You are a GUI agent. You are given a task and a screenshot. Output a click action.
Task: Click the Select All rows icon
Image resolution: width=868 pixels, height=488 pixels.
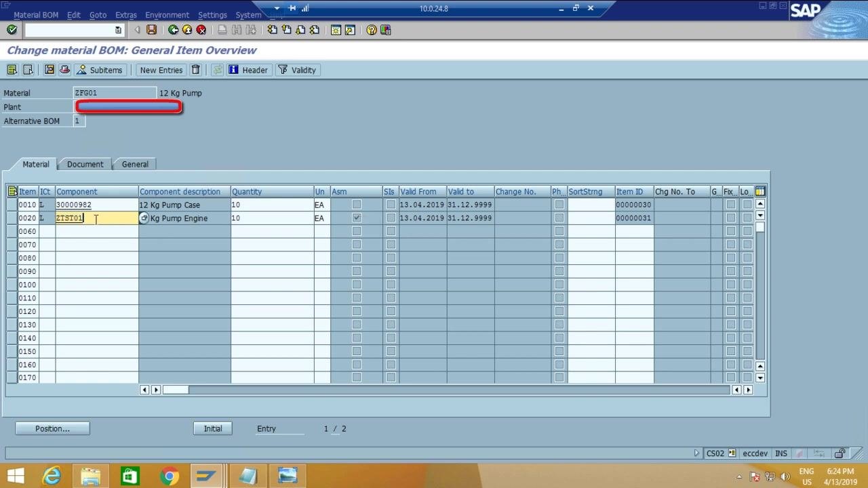12,70
